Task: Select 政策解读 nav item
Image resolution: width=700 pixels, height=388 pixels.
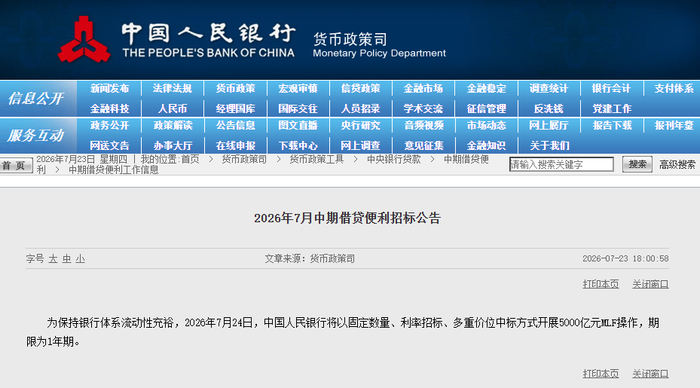Action: coord(172,125)
